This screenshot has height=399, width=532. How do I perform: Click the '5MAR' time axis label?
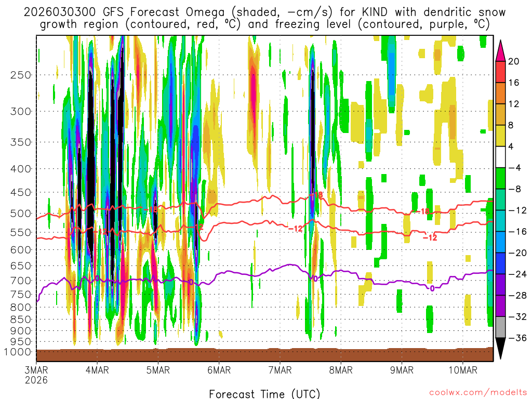coord(158,370)
